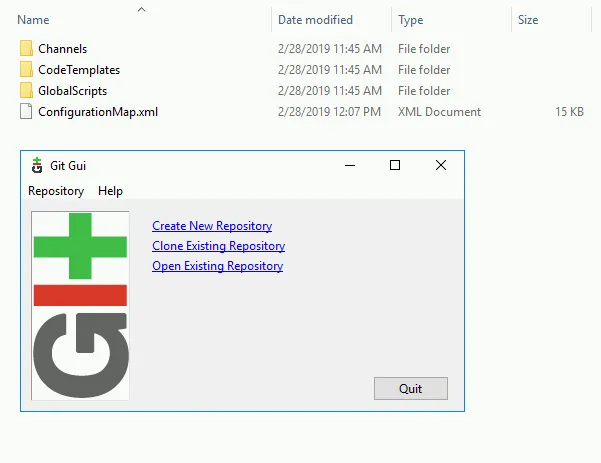Click the XML Document type cell

[x=439, y=112]
